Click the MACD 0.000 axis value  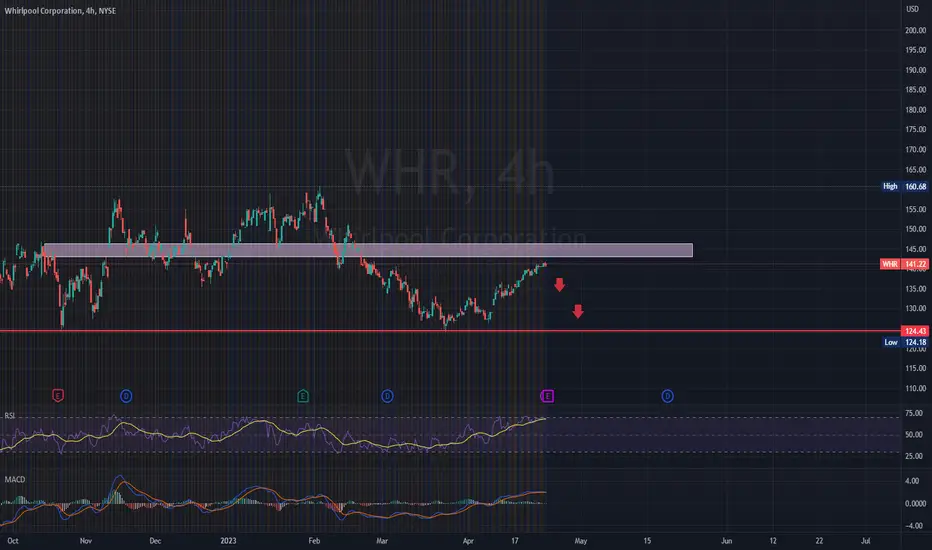[x=915, y=504]
